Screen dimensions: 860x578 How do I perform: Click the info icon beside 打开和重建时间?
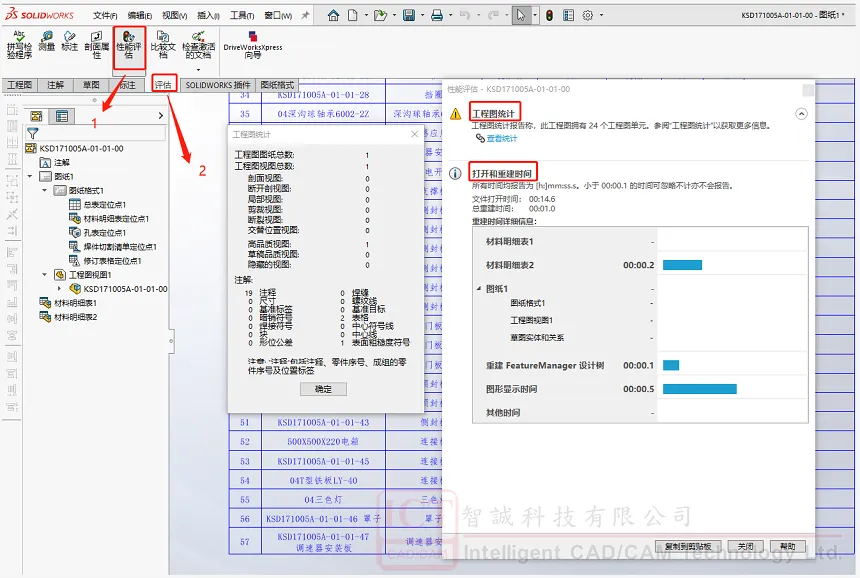click(x=455, y=173)
